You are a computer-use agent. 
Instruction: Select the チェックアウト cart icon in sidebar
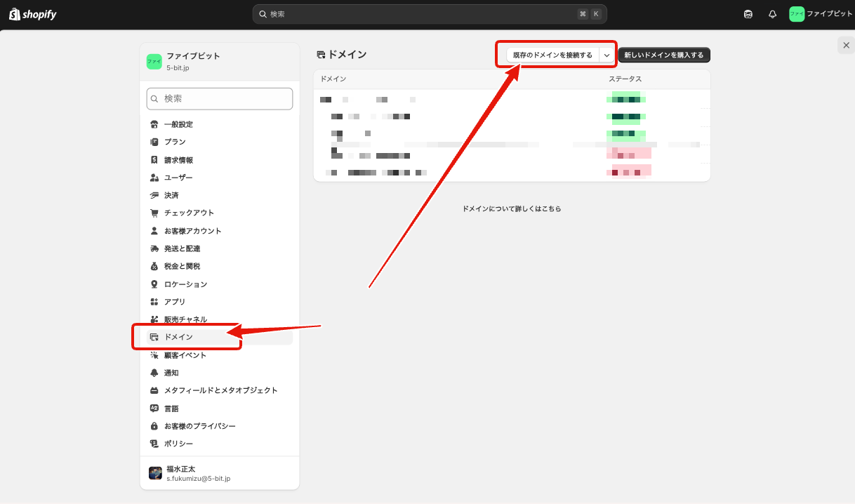point(153,212)
